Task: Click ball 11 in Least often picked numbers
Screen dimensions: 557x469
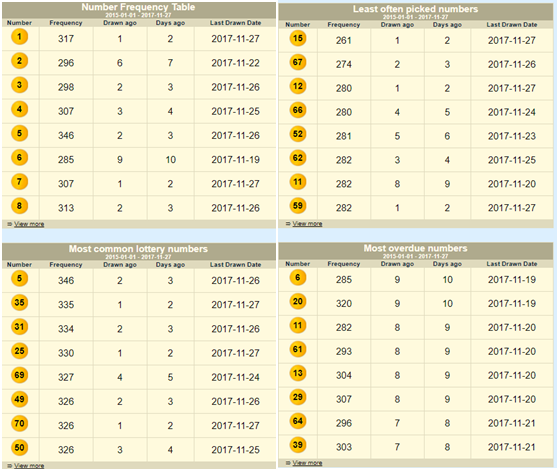Action: tap(298, 182)
